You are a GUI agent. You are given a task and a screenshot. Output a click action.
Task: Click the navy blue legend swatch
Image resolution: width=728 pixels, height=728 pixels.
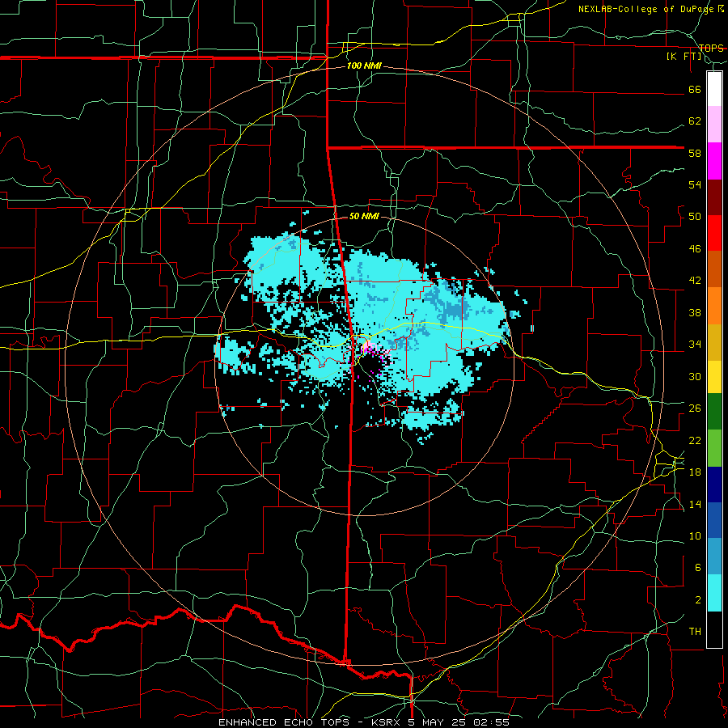point(714,485)
